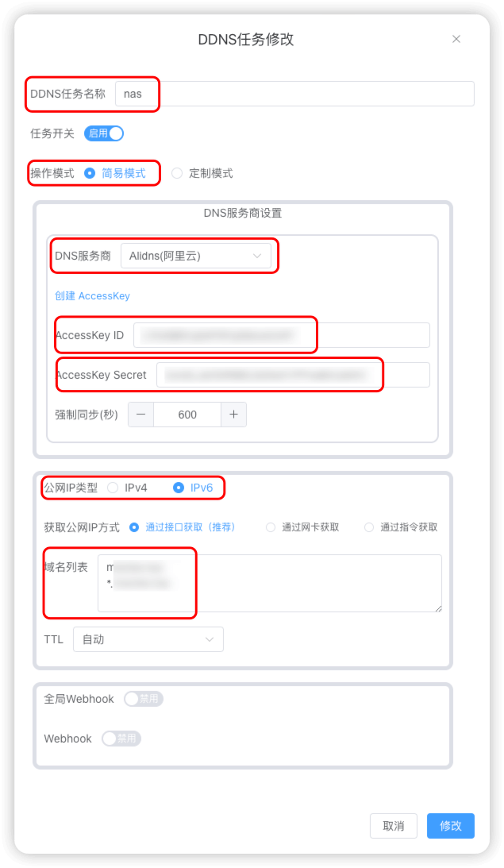Screen dimensions: 504x868
Task: Close the DDNS task edit dialog
Action: click(x=456, y=39)
